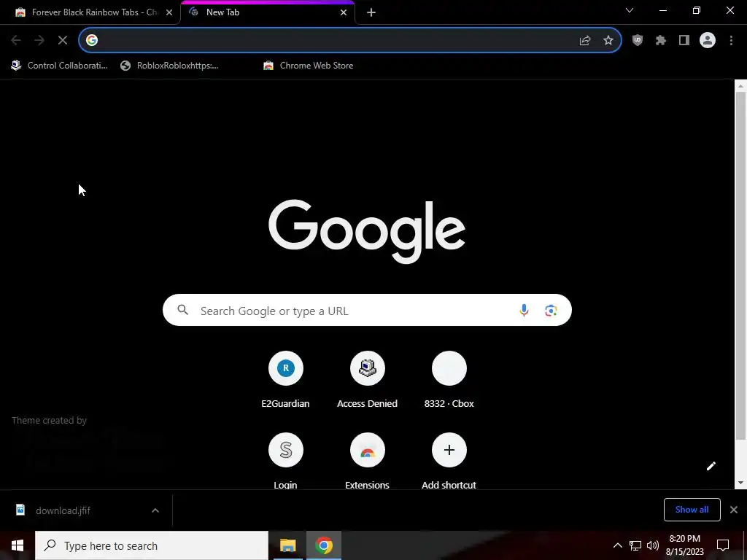Open the download.jfif file

click(x=63, y=510)
